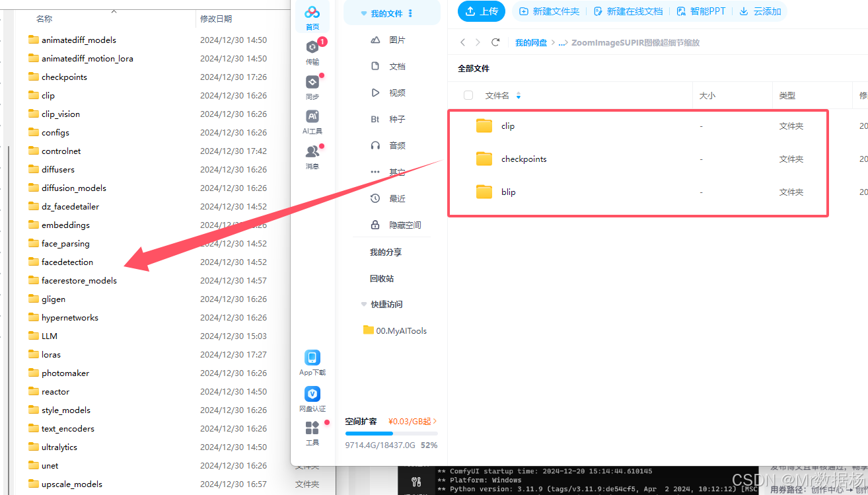Open the 种子 torrents category
868x495 pixels.
[388, 120]
